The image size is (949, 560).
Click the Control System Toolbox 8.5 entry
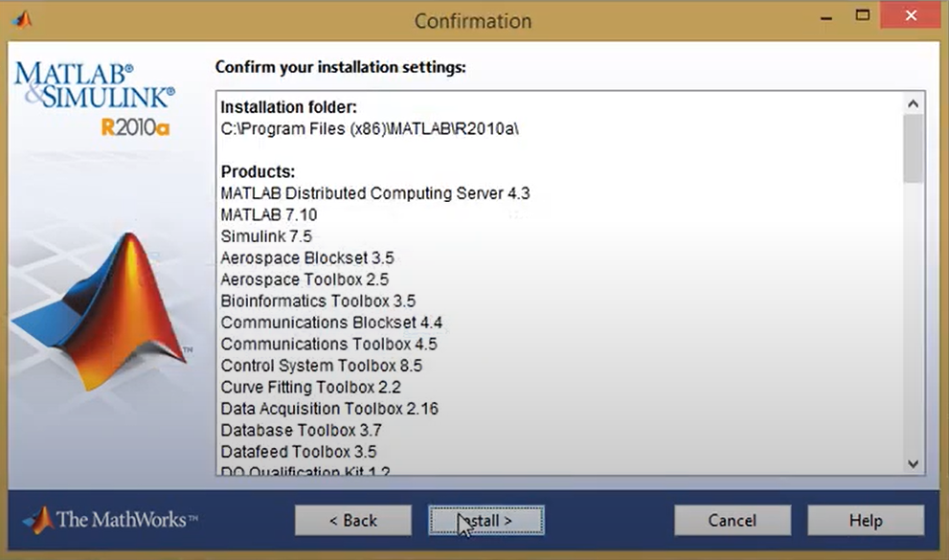pyautogui.click(x=321, y=366)
